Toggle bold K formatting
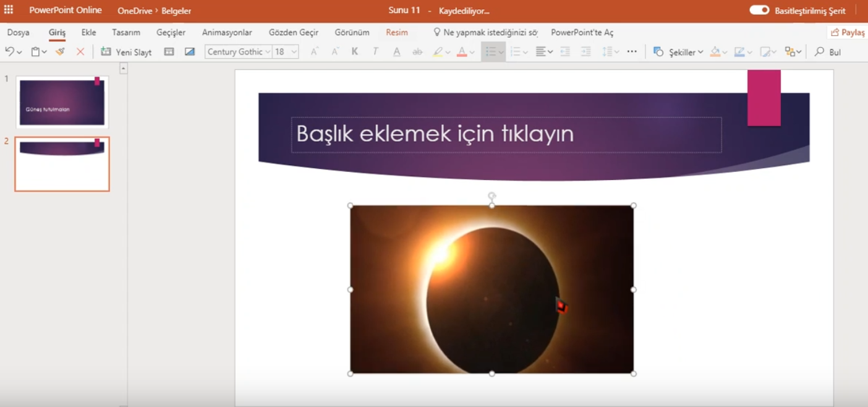The width and height of the screenshot is (868, 407). (355, 52)
